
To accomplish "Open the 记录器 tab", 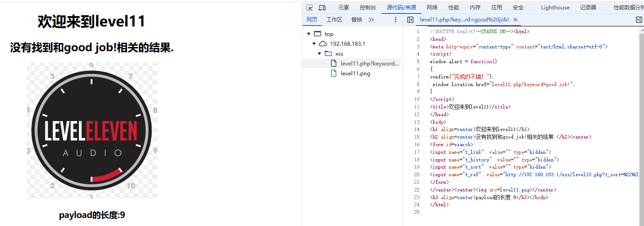I will [x=588, y=8].
